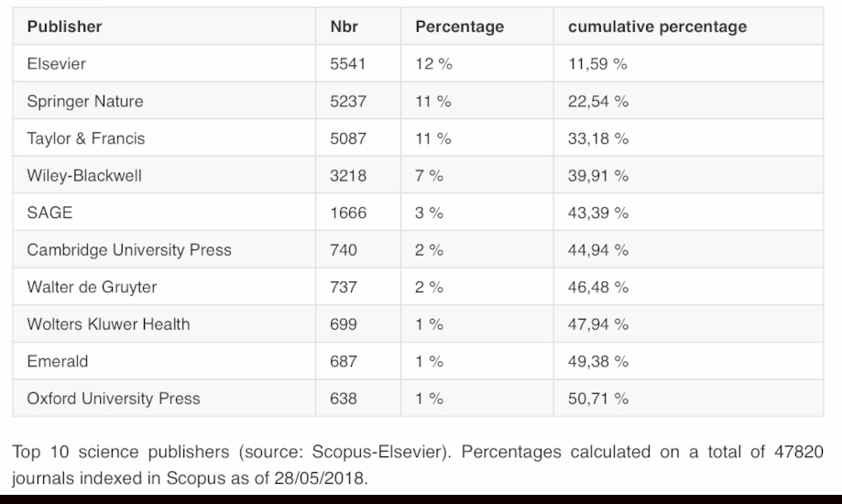Click the table caption about Scopus-Elsevier
Screen dimensions: 842x504
420,465
